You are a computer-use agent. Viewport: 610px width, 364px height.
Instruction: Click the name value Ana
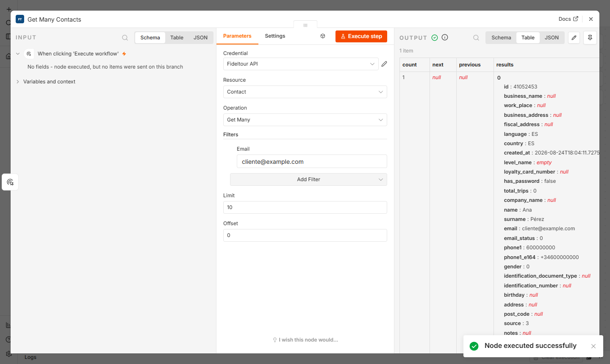point(527,210)
